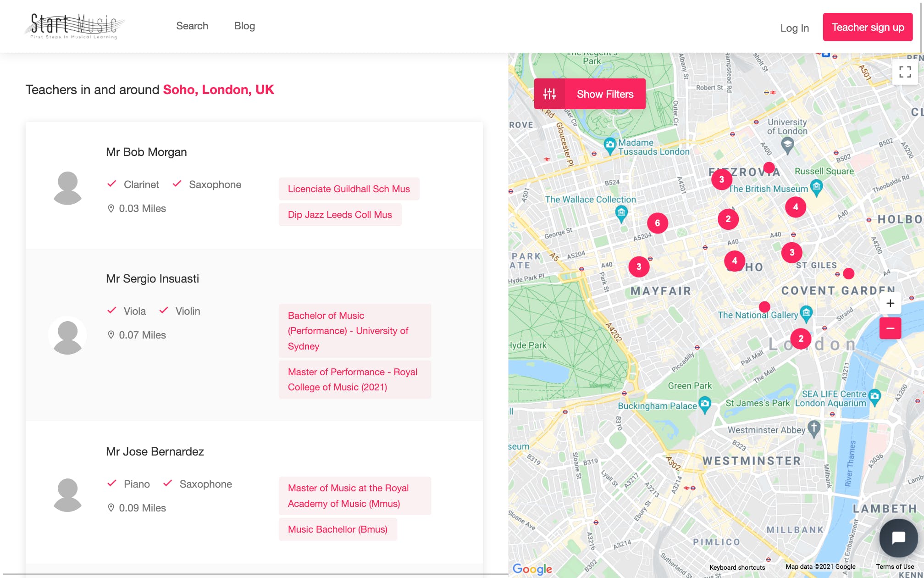
Task: Click the Westminster Abbey map marker
Action: [x=814, y=428]
